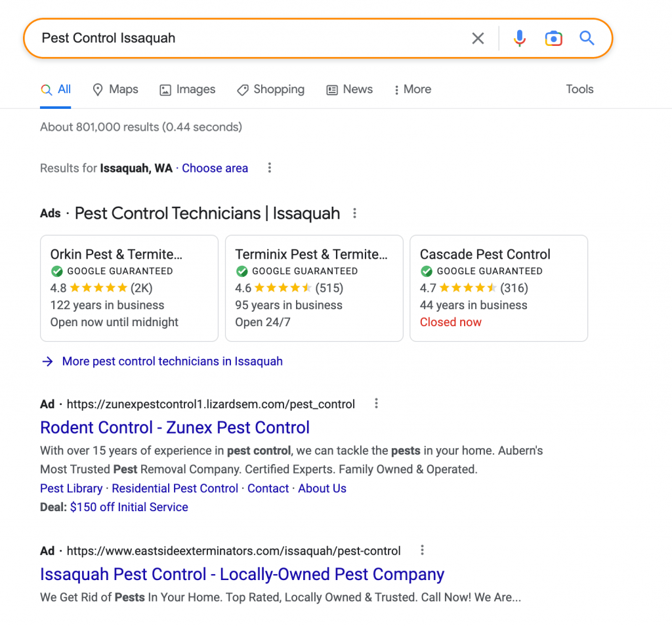
Task: Open the Tools options
Action: (x=579, y=89)
